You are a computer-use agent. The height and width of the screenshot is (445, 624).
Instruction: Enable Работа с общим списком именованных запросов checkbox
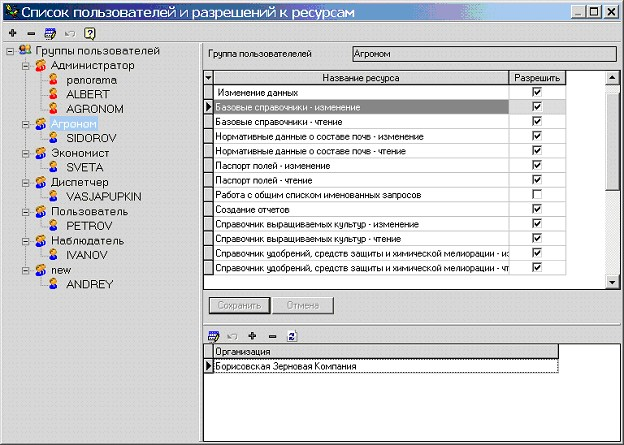tap(537, 194)
